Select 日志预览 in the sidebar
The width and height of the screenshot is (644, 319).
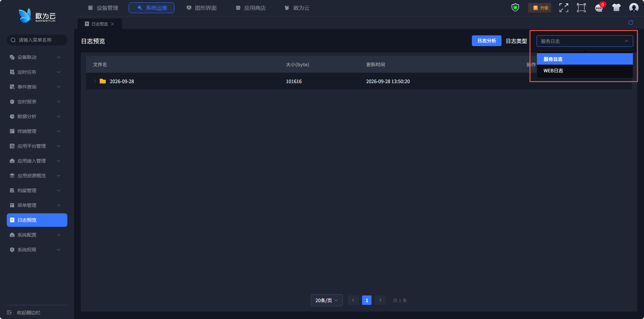point(37,220)
